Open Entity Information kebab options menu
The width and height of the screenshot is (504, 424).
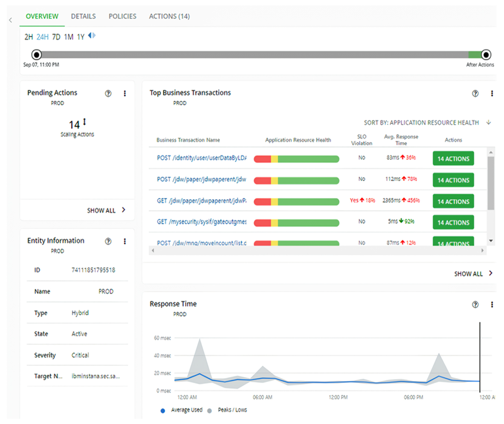point(125,241)
